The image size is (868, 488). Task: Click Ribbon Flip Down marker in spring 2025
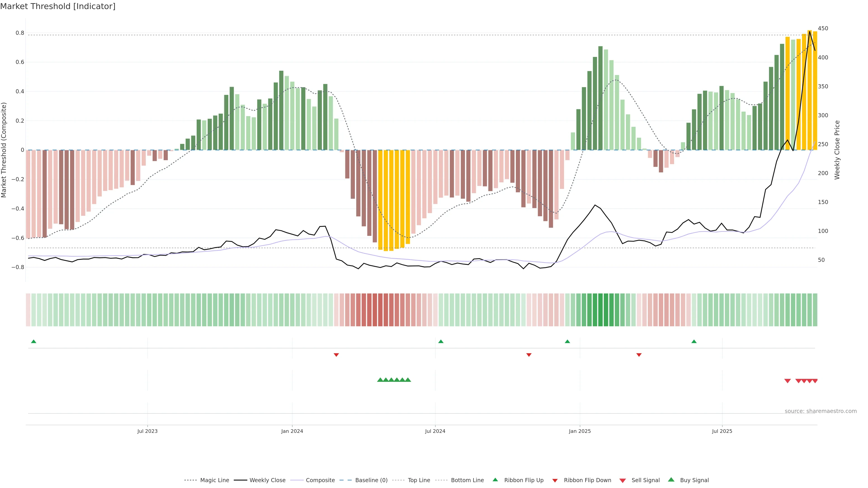click(639, 355)
